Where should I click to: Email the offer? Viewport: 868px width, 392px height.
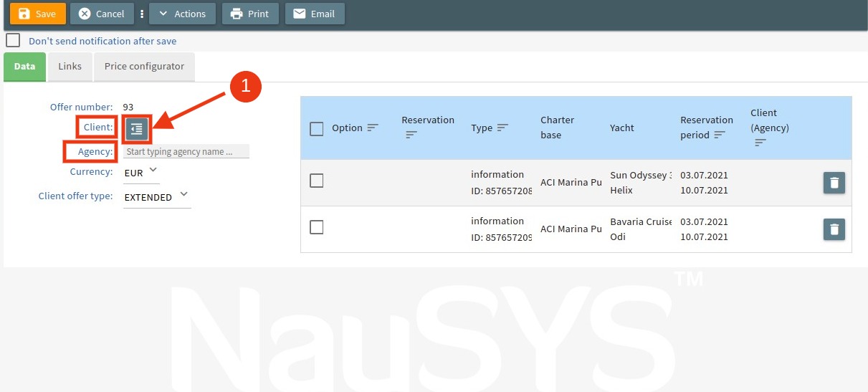[x=315, y=14]
